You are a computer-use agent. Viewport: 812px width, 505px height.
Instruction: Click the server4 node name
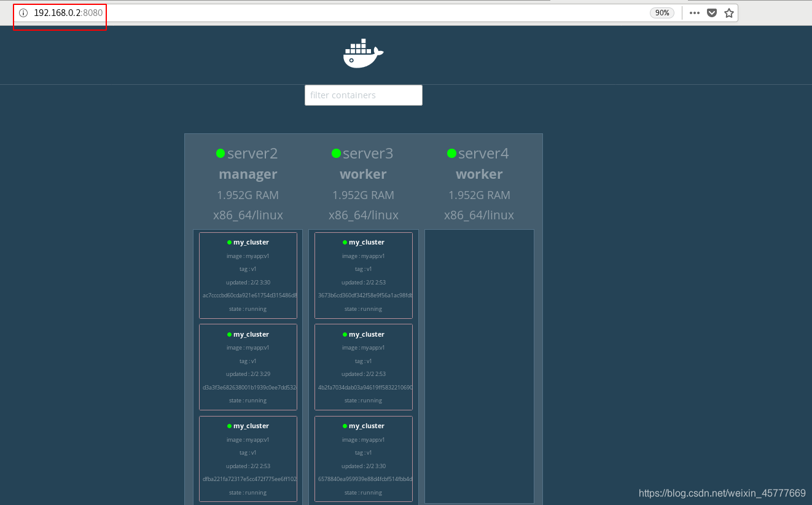click(x=483, y=154)
